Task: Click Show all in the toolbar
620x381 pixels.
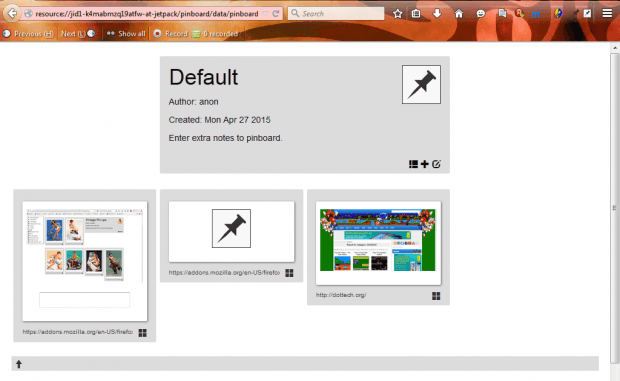Action: pos(126,34)
